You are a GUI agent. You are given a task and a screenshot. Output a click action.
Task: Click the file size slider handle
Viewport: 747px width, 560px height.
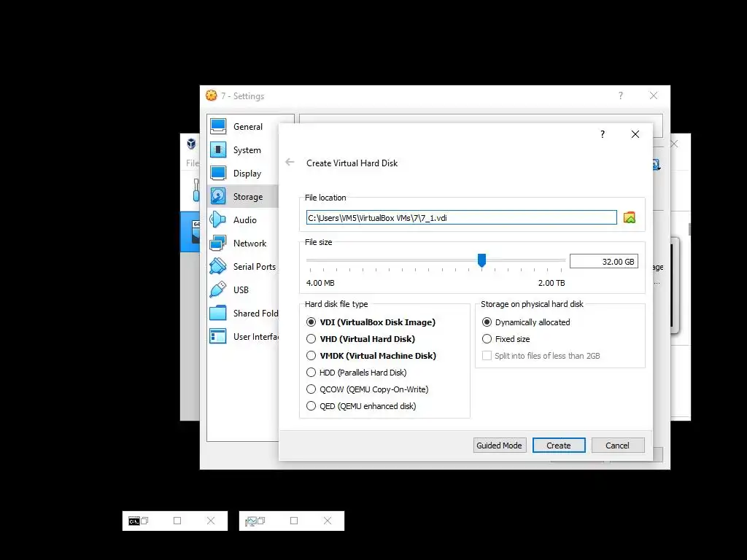pos(481,260)
